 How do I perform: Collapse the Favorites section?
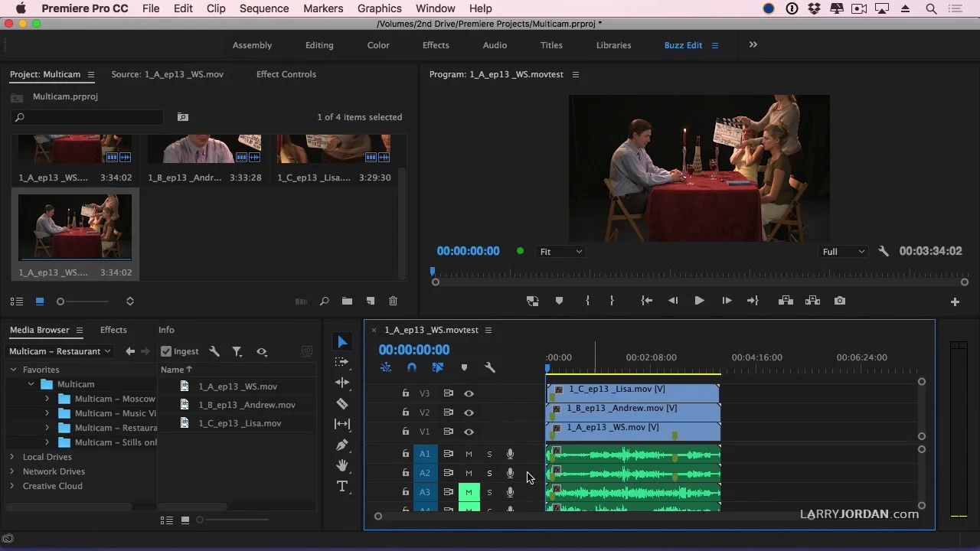pyautogui.click(x=13, y=370)
